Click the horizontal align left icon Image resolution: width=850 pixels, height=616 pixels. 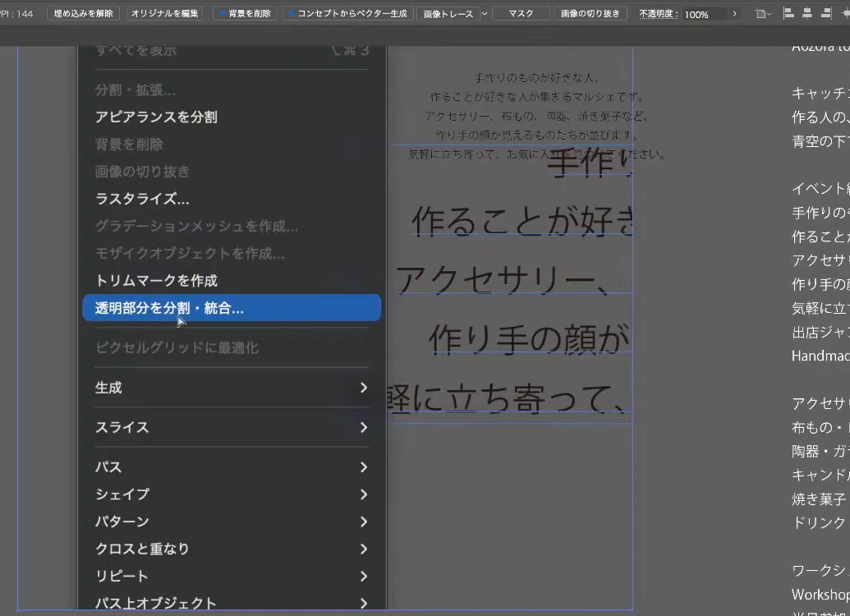coord(788,14)
